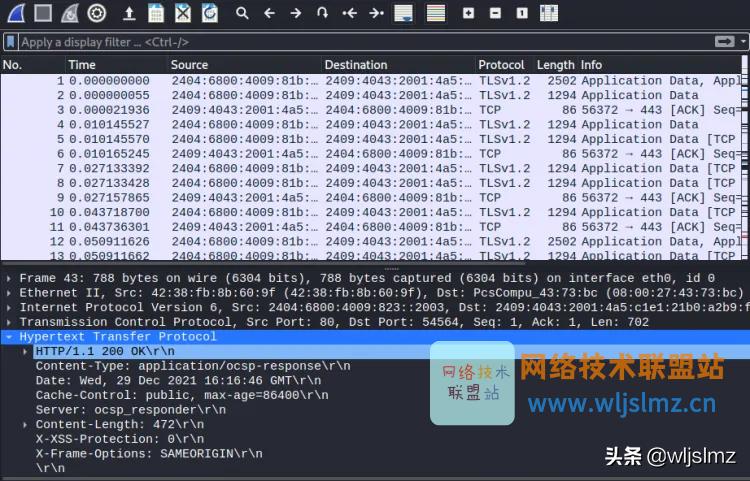
Task: Reset text to normal size
Action: point(522,13)
